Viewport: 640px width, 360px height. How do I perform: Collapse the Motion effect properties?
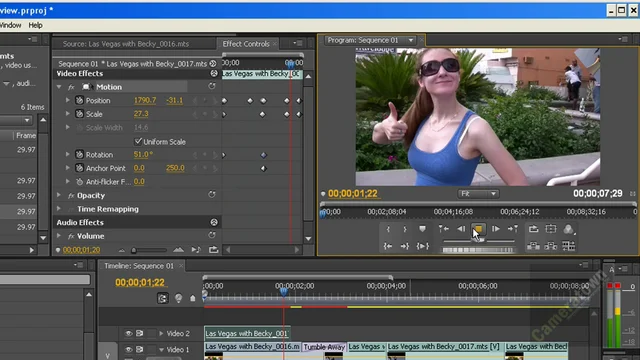pyautogui.click(x=59, y=87)
